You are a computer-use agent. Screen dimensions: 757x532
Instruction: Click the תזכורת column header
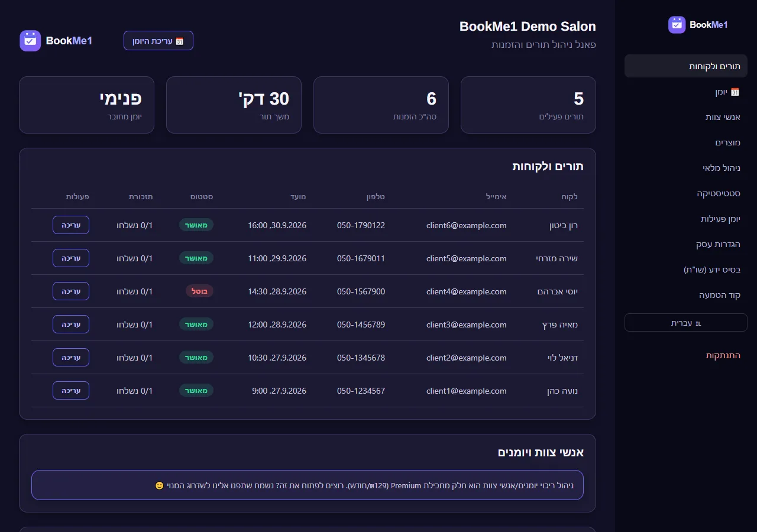coord(141,196)
